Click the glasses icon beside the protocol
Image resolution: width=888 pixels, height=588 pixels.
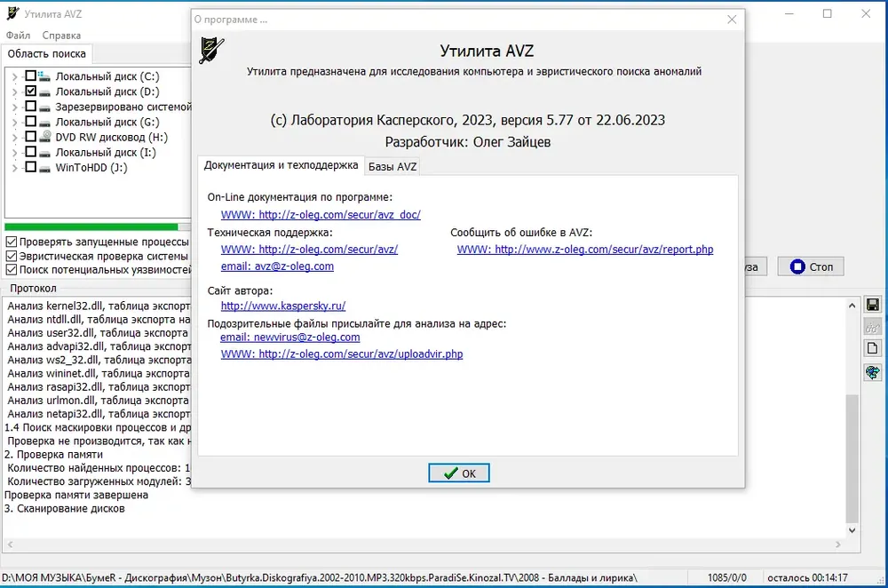click(x=873, y=328)
